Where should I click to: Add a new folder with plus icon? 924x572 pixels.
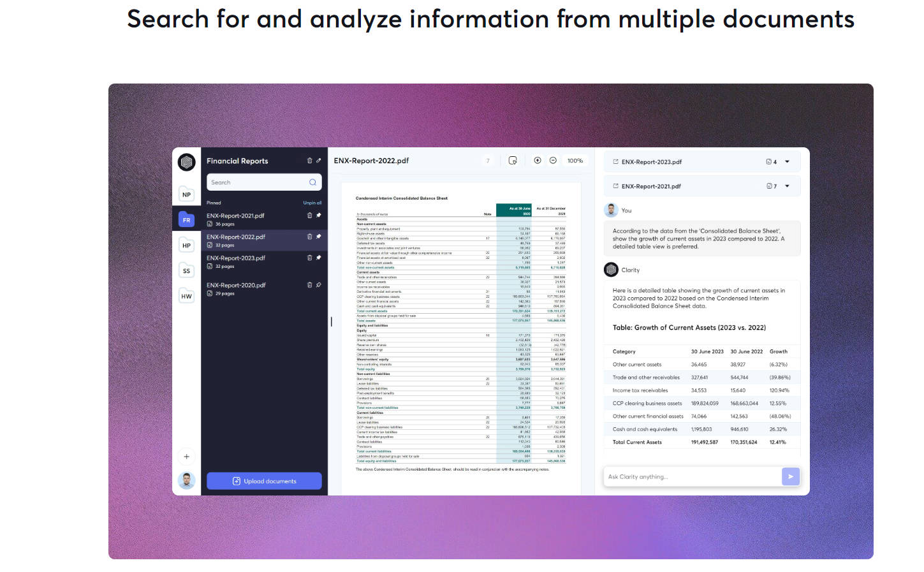pyautogui.click(x=186, y=457)
